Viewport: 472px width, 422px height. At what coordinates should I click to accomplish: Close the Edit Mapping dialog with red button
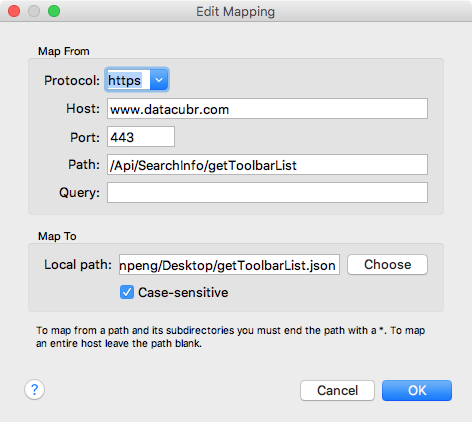14,11
